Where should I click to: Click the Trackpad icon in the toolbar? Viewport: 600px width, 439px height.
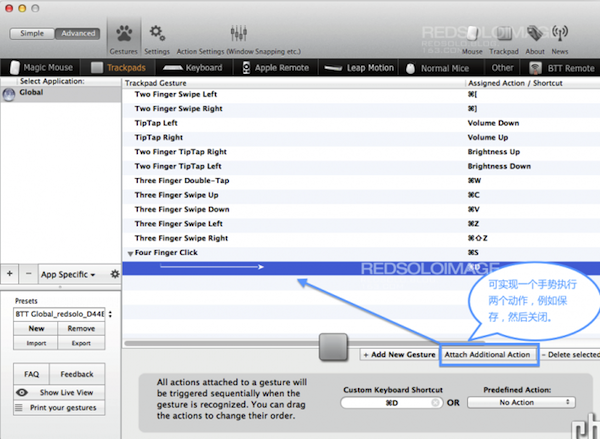point(504,39)
